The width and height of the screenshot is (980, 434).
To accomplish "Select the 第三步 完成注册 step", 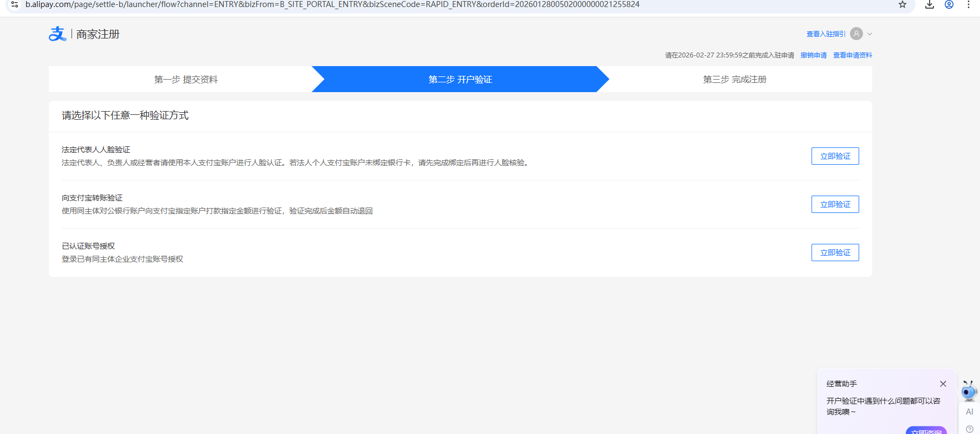I will point(735,80).
